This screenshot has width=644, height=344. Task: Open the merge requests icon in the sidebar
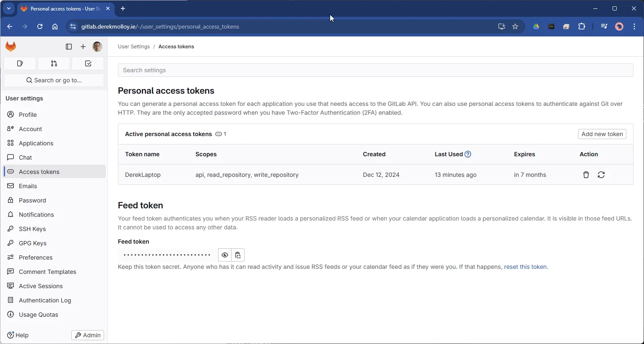pos(54,63)
